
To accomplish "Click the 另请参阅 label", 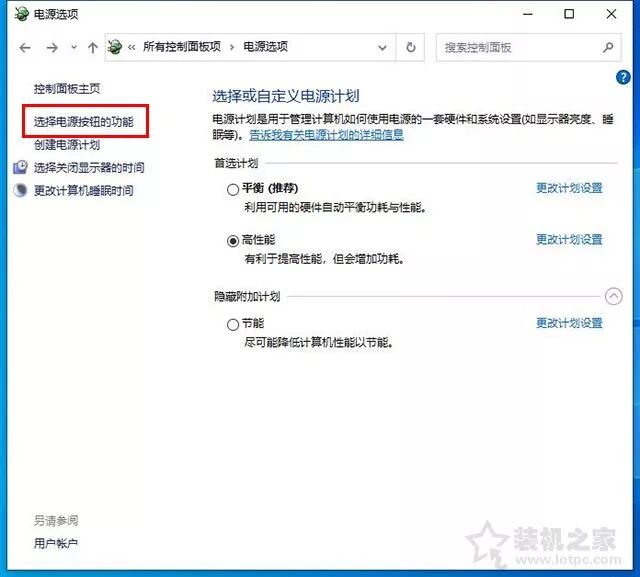I will [56, 520].
